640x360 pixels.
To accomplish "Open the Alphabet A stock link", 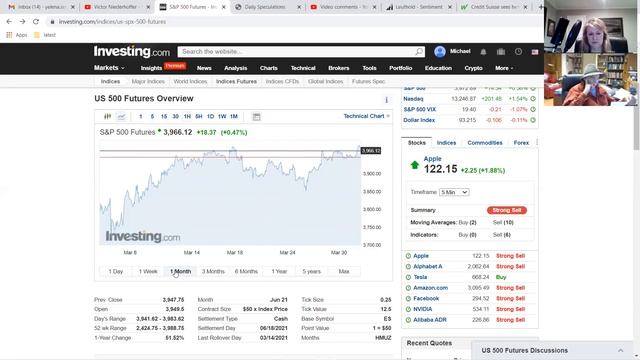I will click(x=428, y=267).
